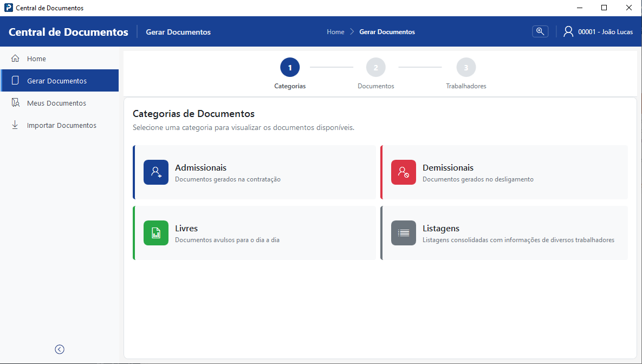Screen dimensions: 642x364
Task: Click the Categorias de Documentos heading
Action: 193,113
